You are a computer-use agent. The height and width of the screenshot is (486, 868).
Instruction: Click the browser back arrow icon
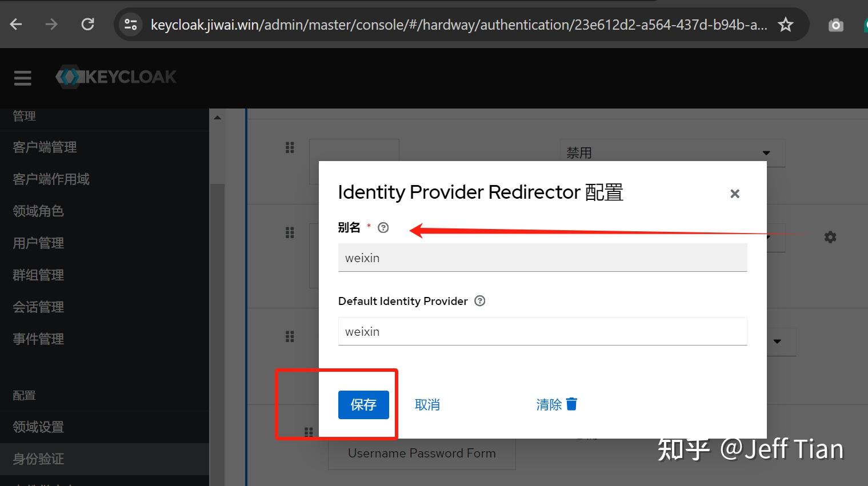(x=15, y=24)
